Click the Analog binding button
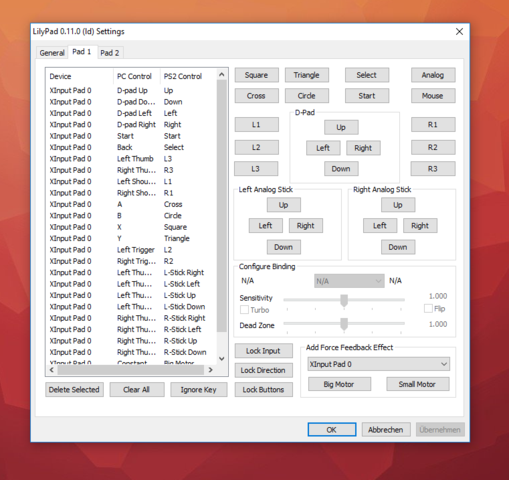Image resolution: width=509 pixels, height=480 pixels. tap(433, 75)
